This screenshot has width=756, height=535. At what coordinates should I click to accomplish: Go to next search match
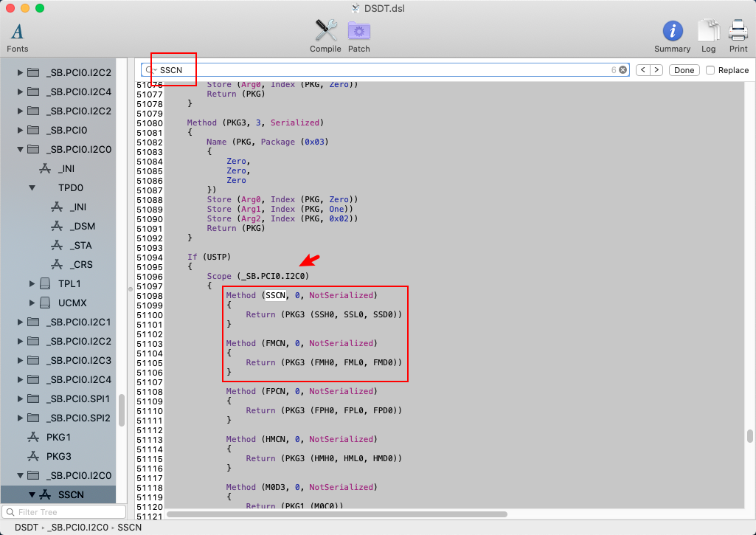(x=656, y=70)
